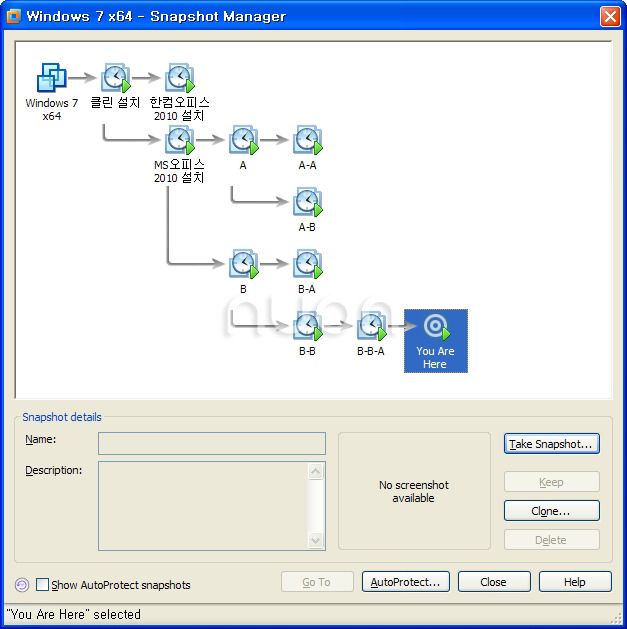Viewport: 627px width, 629px height.
Task: Enable Show AutoProtect snapshots checkbox
Action: point(42,584)
